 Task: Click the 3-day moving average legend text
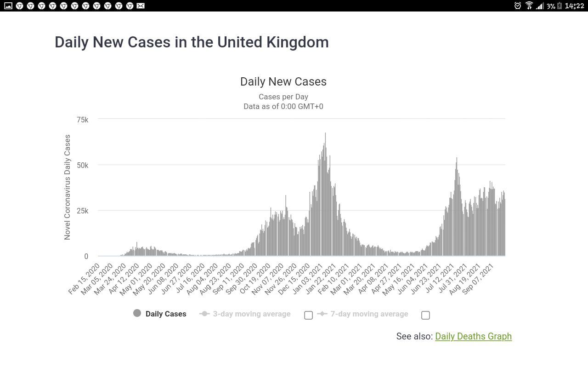(x=252, y=314)
